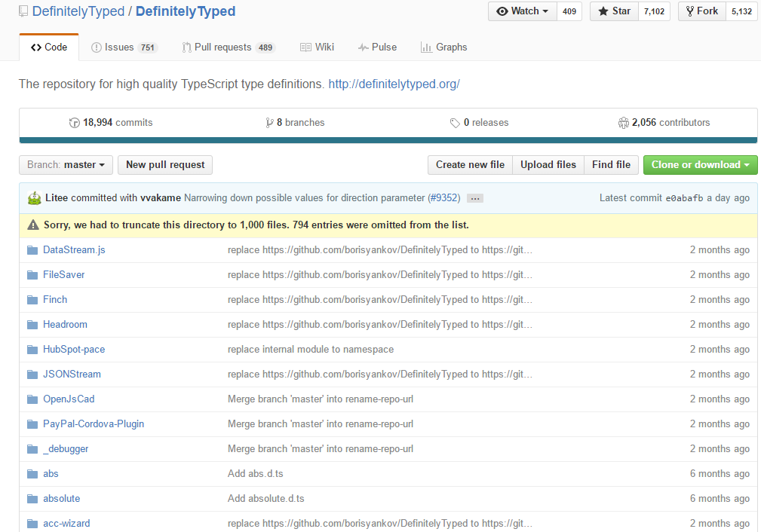Star the repository
The image size is (761, 532).
(614, 11)
